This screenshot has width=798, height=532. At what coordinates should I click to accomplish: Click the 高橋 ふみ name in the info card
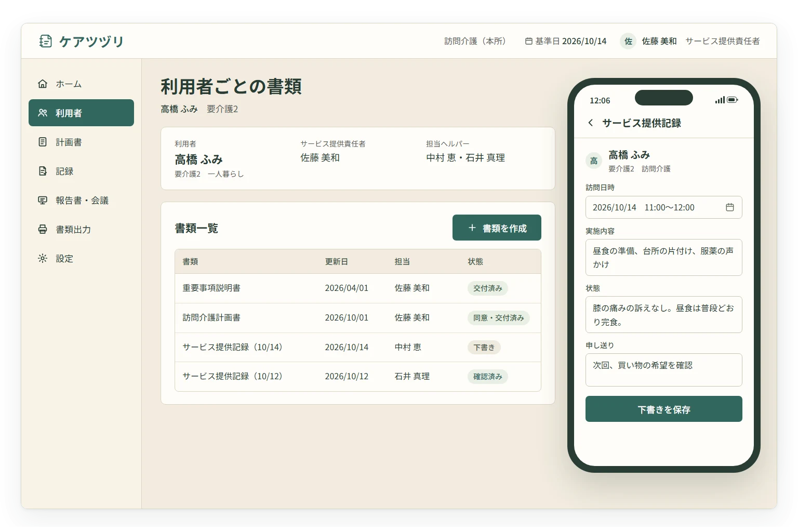tap(198, 159)
